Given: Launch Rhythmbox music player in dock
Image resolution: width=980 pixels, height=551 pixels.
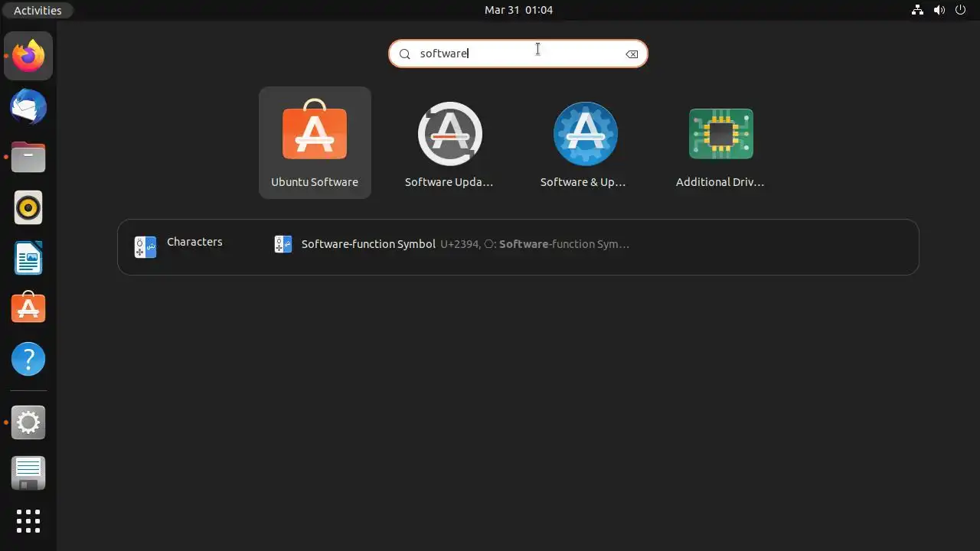Looking at the screenshot, I should [28, 207].
